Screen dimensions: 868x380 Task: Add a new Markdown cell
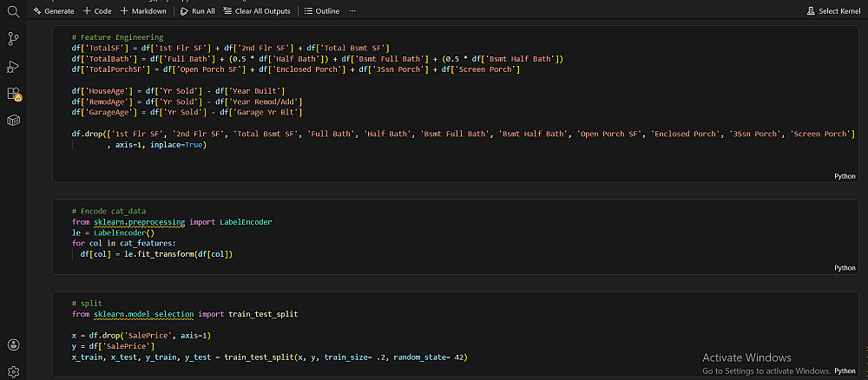coord(143,11)
